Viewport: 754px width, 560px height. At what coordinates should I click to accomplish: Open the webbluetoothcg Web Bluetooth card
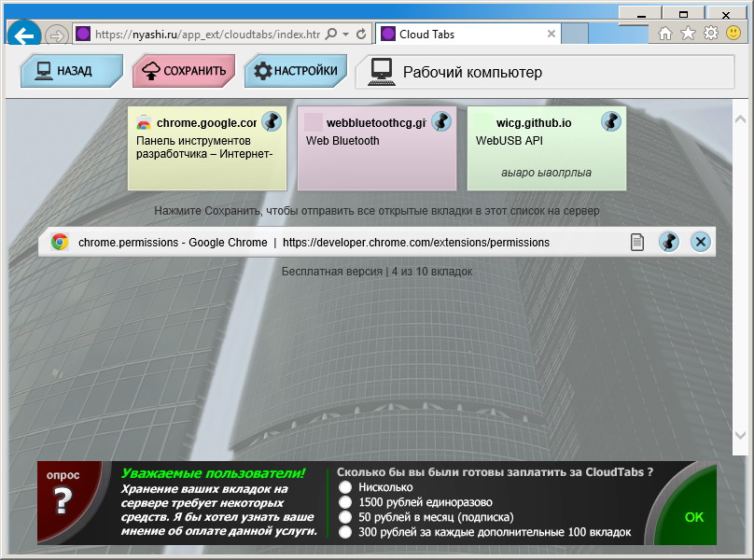(x=376, y=148)
